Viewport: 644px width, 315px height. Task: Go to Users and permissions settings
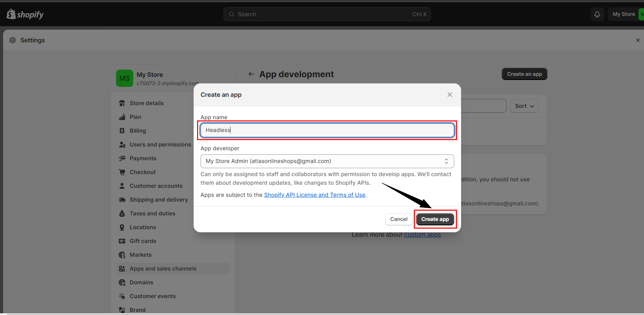point(160,145)
